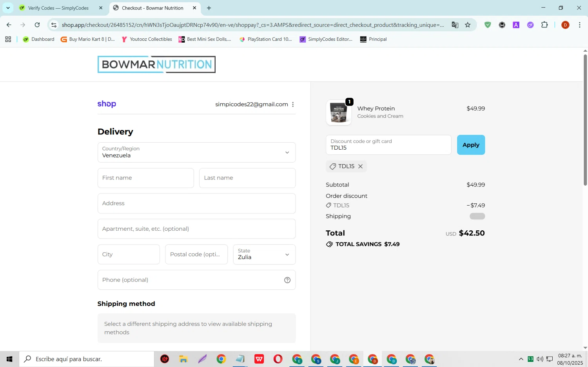Image resolution: width=588 pixels, height=367 pixels.
Task: Click the Discount code or gift card field
Action: [x=388, y=145]
